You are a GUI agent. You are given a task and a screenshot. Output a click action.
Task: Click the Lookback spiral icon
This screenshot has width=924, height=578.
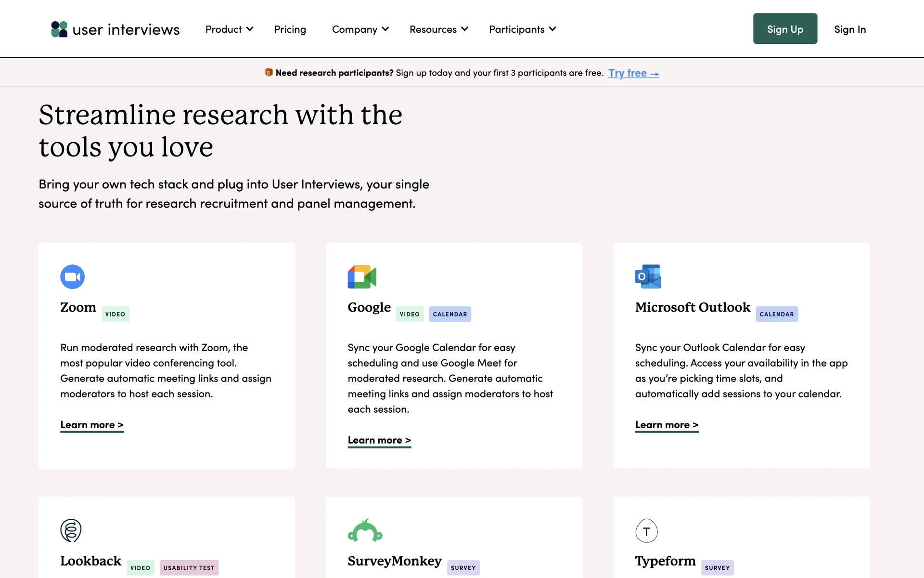coord(71,530)
